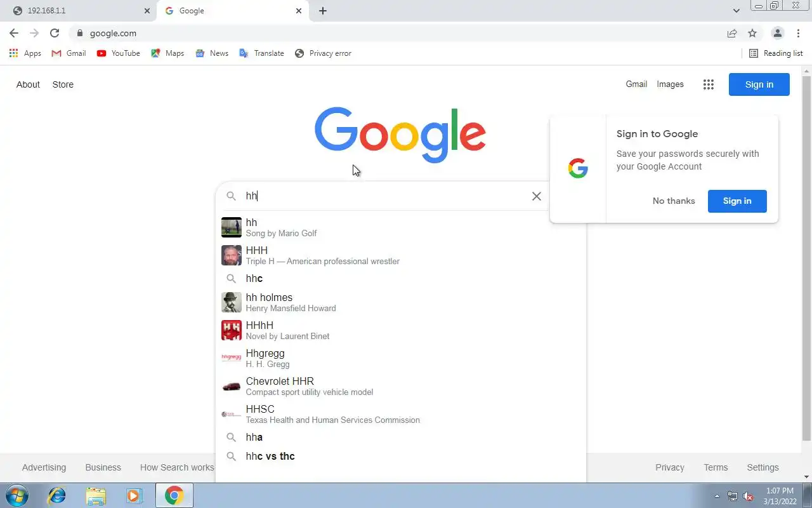
Task: Click the About link
Action: point(28,84)
